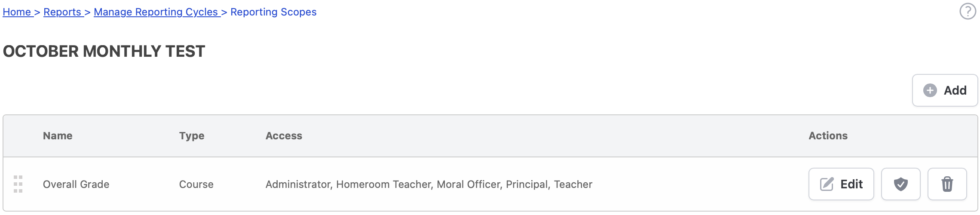Click the Edit label for Overall Grade
The image size is (980, 215).
pyautogui.click(x=851, y=184)
